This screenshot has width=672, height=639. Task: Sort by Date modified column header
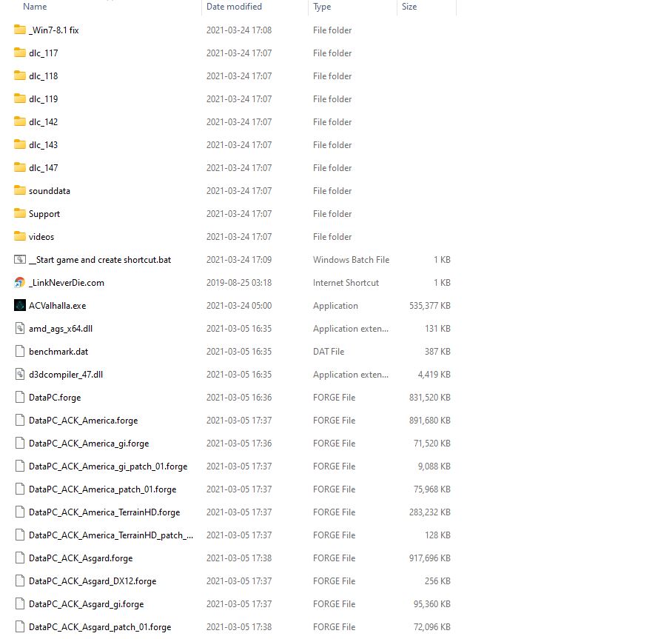(234, 7)
